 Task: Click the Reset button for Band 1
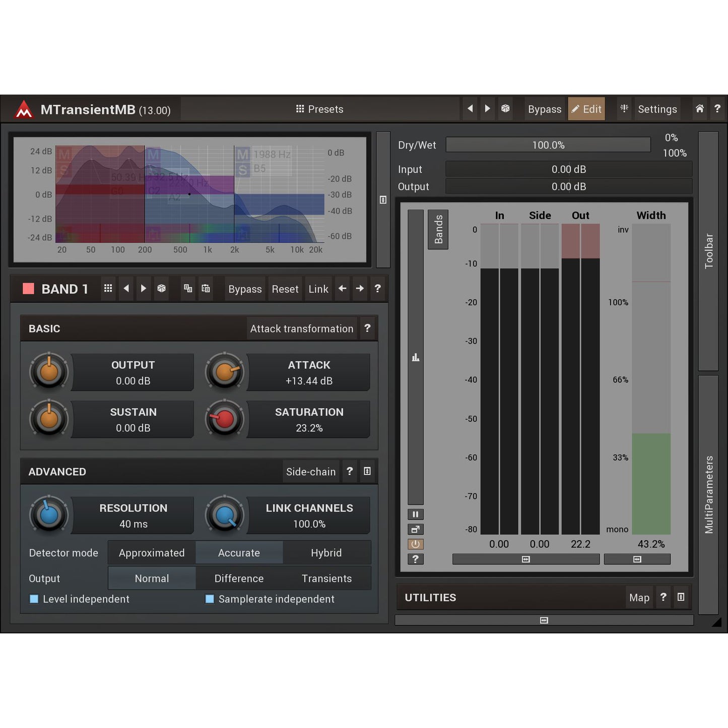[x=285, y=289]
